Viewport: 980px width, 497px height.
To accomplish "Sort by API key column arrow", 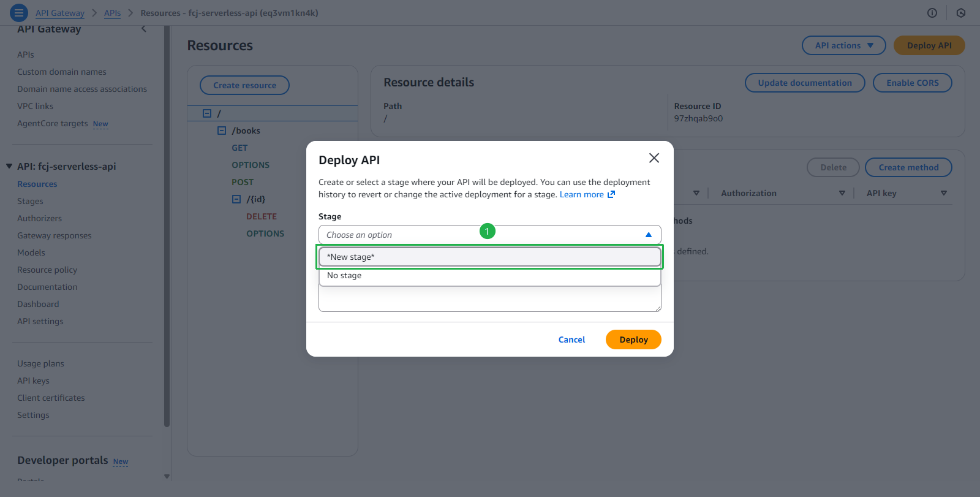I will pos(944,193).
